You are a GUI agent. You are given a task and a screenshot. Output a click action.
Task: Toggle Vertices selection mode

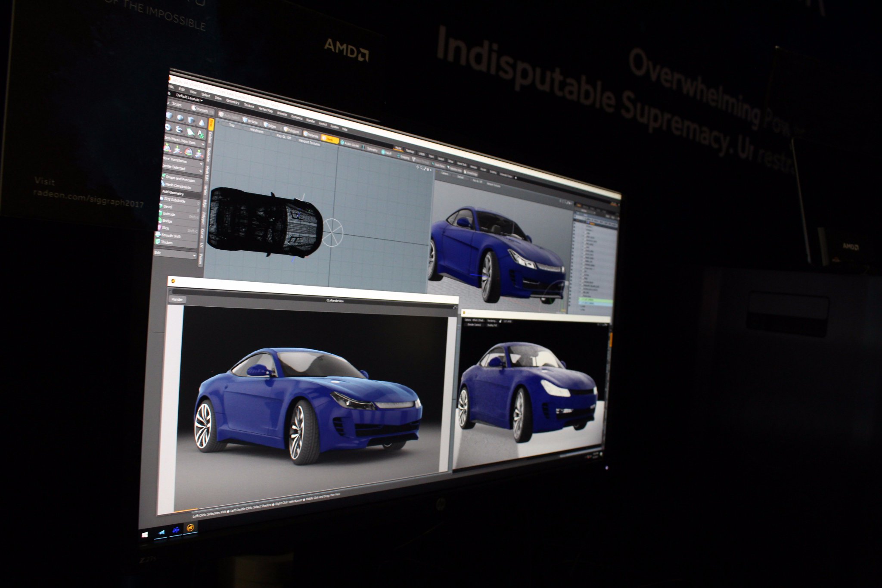click(251, 121)
